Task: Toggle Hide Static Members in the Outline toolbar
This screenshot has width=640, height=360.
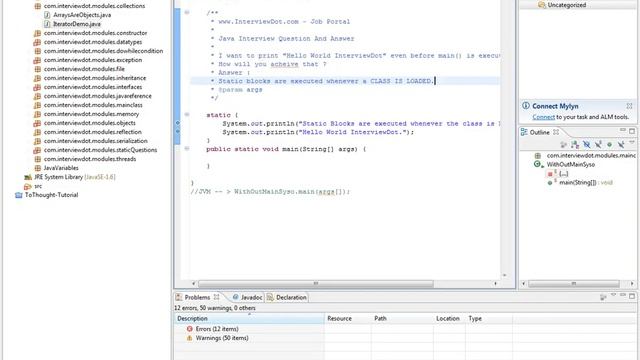Action: pyautogui.click(x=598, y=144)
